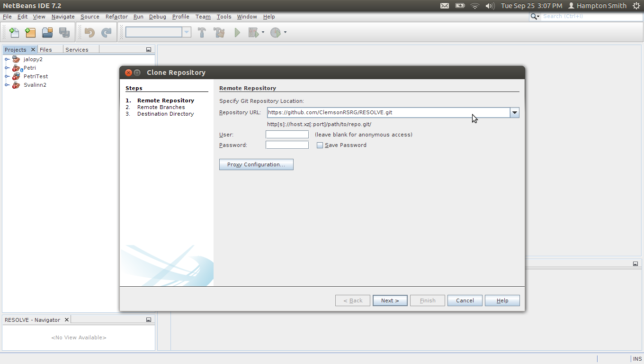Expand the PetriTest project node

(x=7, y=76)
